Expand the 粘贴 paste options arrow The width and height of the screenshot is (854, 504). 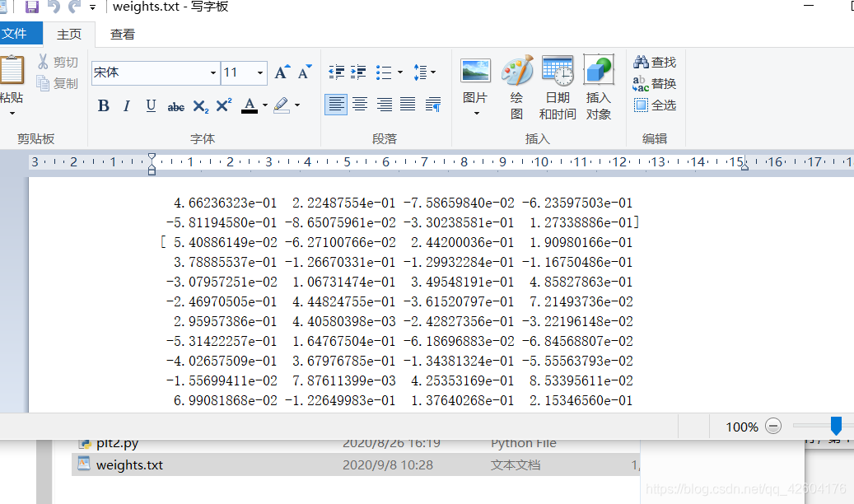[x=12, y=114]
